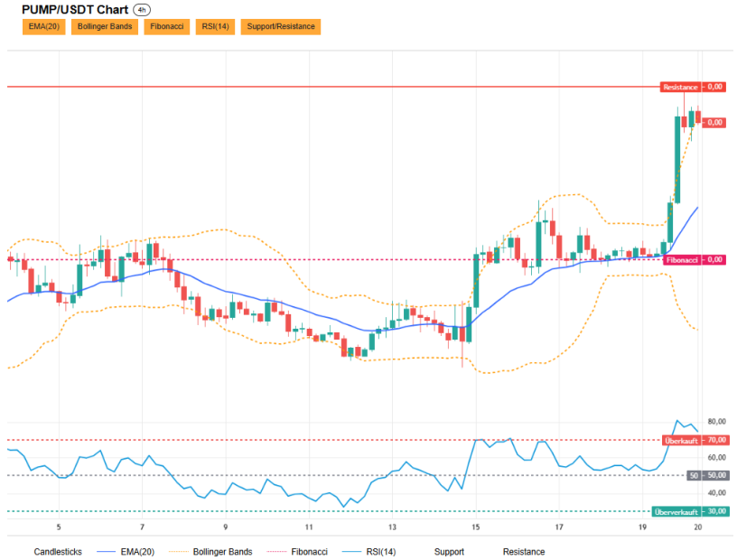
Task: Click the Support entry in the bottom legend
Action: [449, 552]
